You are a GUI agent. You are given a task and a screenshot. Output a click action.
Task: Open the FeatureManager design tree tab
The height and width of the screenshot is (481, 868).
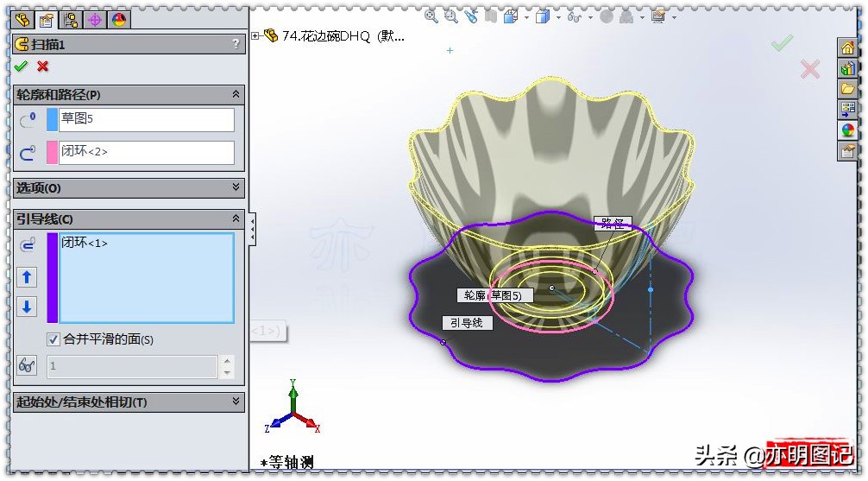coord(23,19)
